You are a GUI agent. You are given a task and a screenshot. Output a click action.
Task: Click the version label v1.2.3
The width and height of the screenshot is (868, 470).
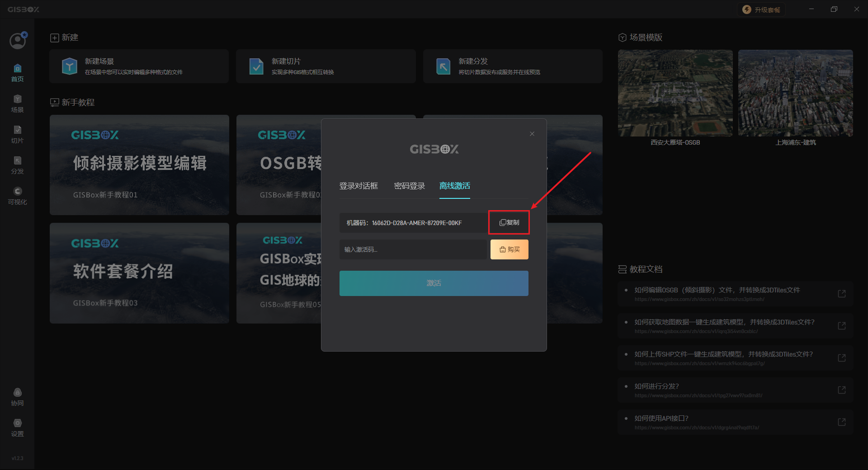click(x=17, y=458)
